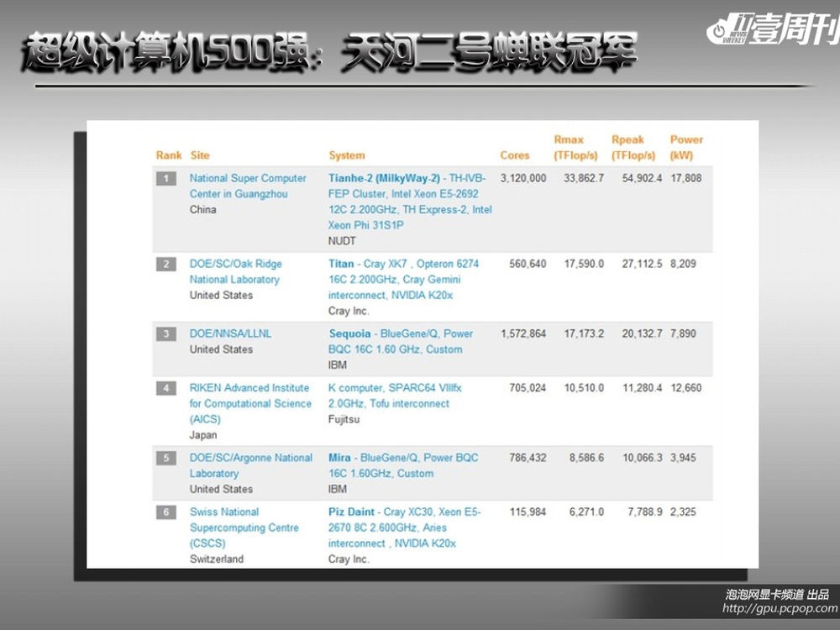Select the Rpeak value 27,112.5
Image resolution: width=840 pixels, height=630 pixels.
click(642, 264)
